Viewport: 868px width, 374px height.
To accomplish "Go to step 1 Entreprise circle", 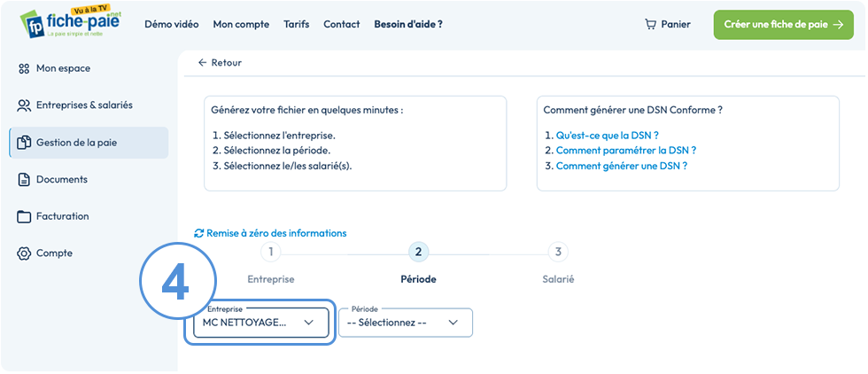I will point(271,252).
